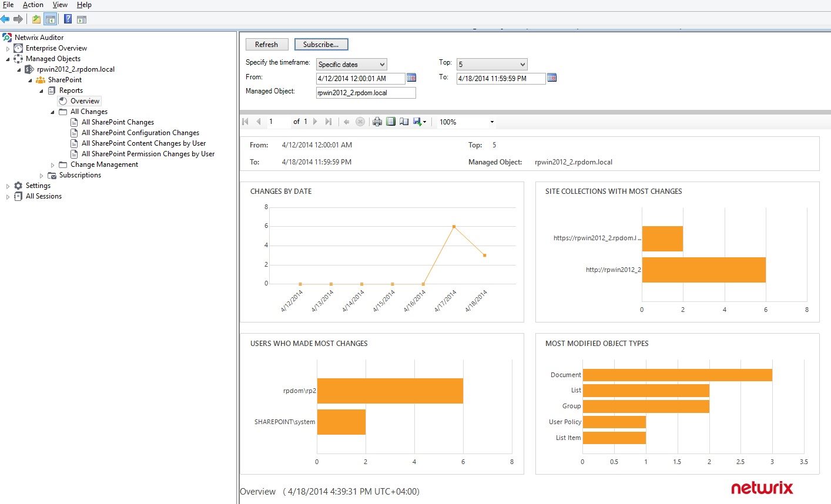
Task: Select All SharePoint Content Changes by User
Action: tap(143, 143)
